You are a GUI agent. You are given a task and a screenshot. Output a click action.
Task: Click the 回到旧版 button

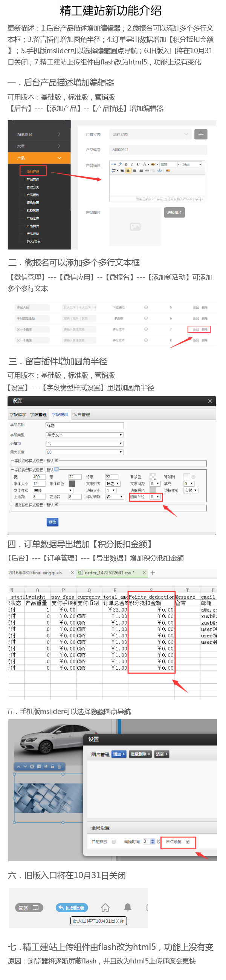coord(72,908)
